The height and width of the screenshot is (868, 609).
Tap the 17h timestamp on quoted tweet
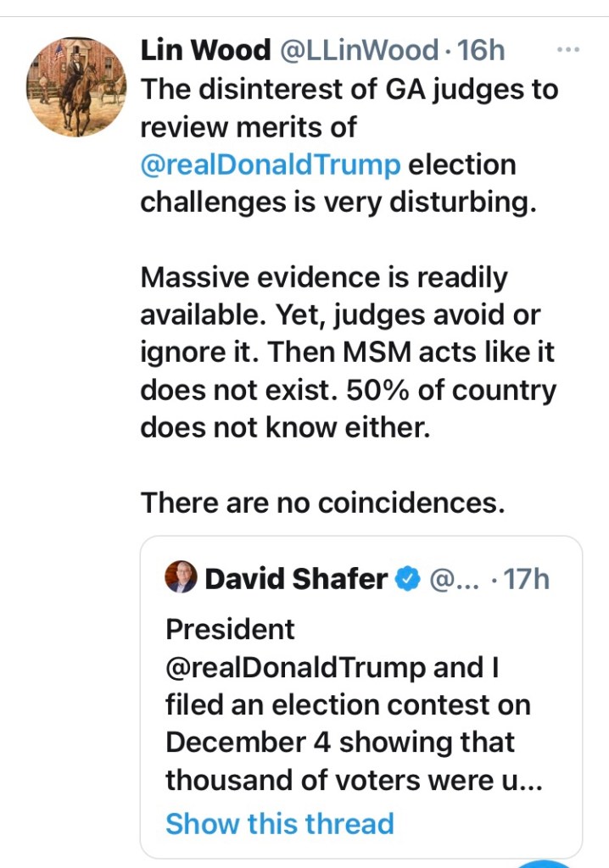[x=527, y=579]
